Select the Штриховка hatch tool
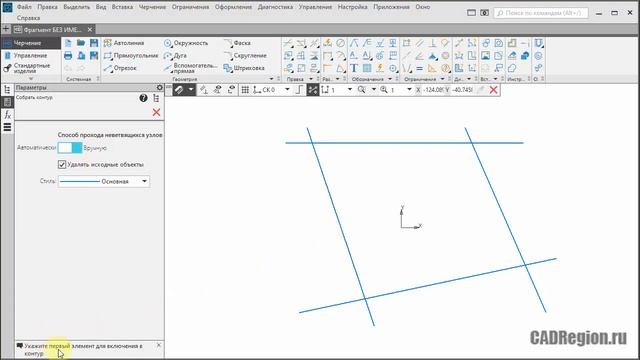The width and height of the screenshot is (640, 360). click(244, 68)
